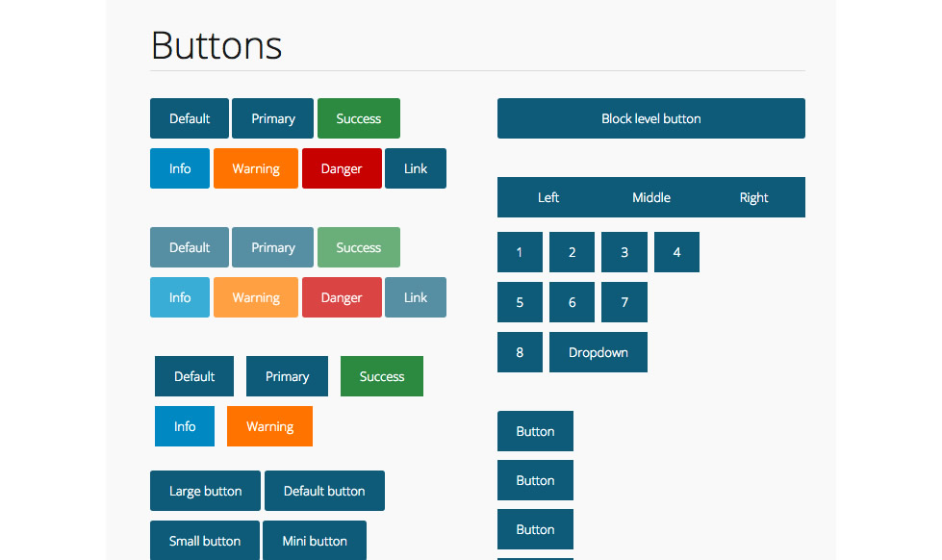Click the Mini button
The width and height of the screenshot is (942, 560).
(314, 541)
